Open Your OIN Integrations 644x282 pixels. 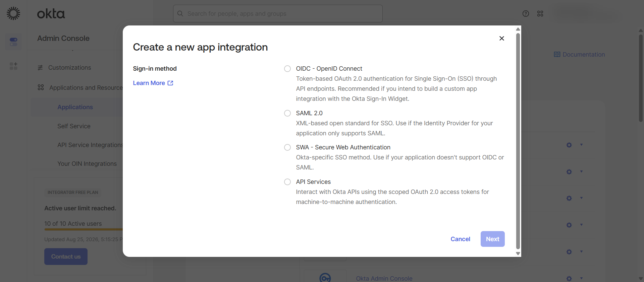pyautogui.click(x=87, y=164)
